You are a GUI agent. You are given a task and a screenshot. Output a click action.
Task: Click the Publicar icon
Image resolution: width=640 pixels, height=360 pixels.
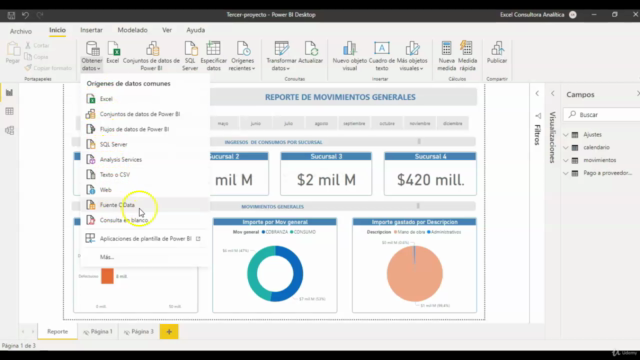pyautogui.click(x=497, y=52)
